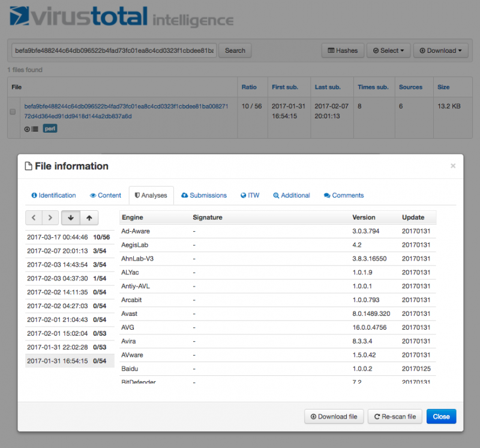Click the perl tag label

(50, 129)
